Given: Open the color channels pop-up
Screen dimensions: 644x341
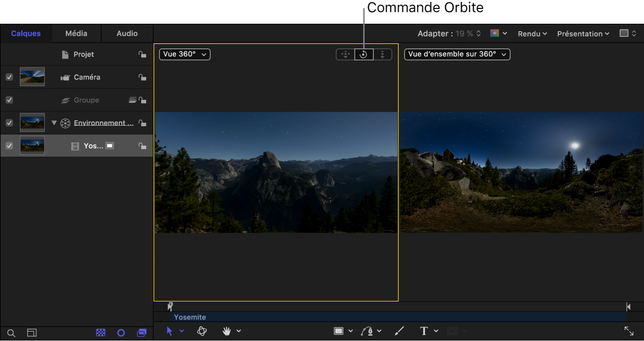Looking at the screenshot, I should [x=498, y=34].
